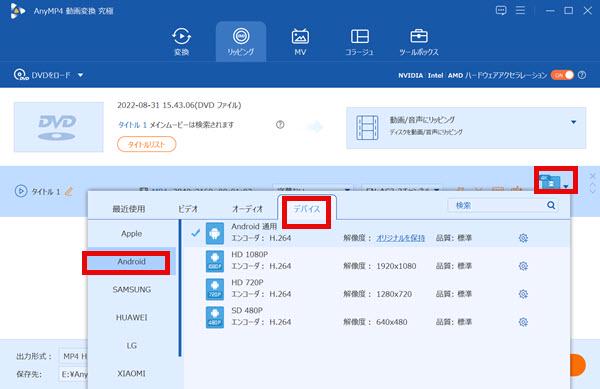Click the DVDをロード load disc button
The width and height of the screenshot is (600, 389).
[x=42, y=75]
